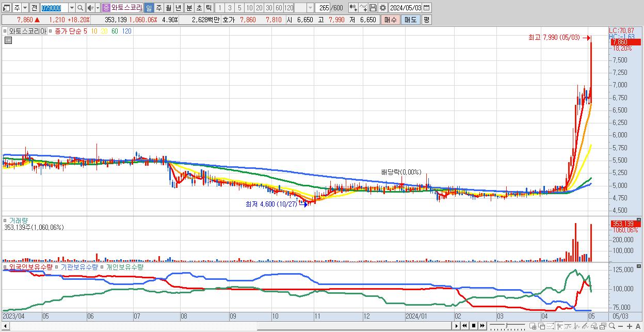Click the minus zoom-out icon at bottom right
Viewport: 644px width, 332px height.
[x=621, y=326]
